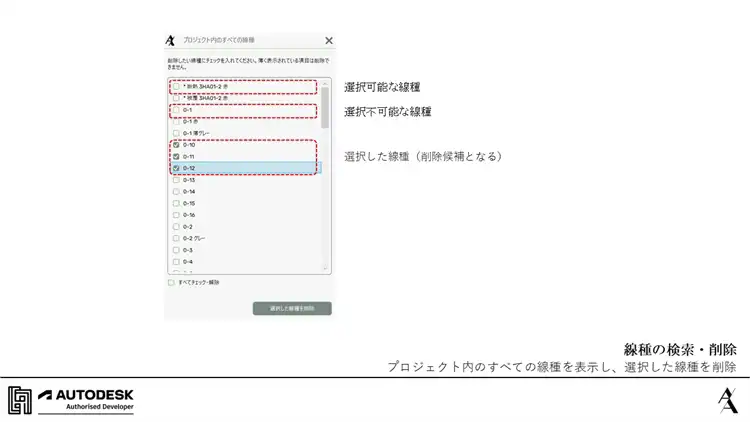Image resolution: width=750 pixels, height=422 pixels.
Task: Close the line styles dialog
Action: click(x=329, y=41)
